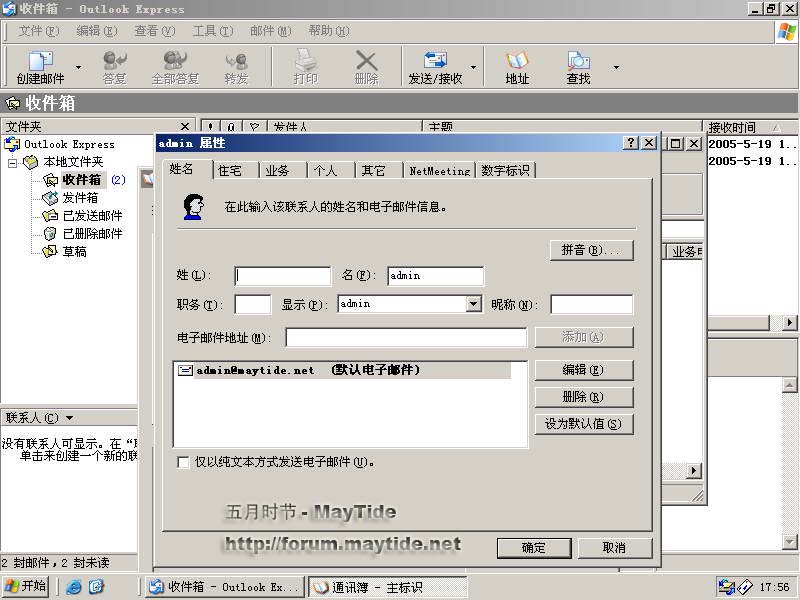Click the 确定 (OK) button
Screen dimensions: 800x600
click(x=534, y=547)
